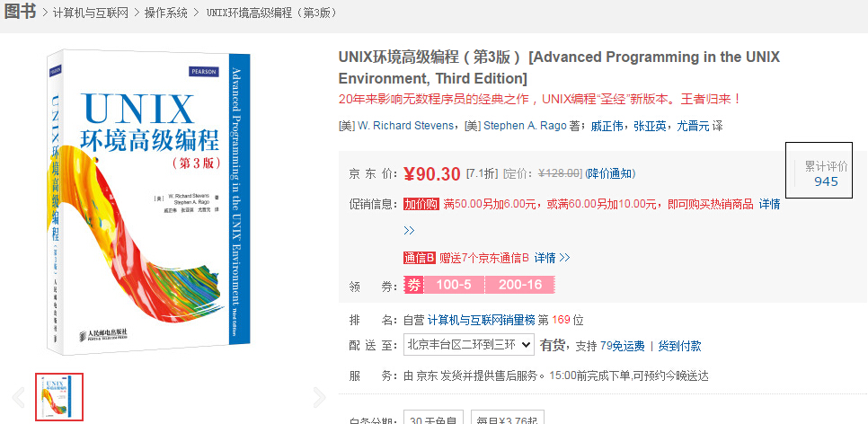Screen dimensions: 868x424
Task: Click the large book cover image
Action: [x=148, y=202]
